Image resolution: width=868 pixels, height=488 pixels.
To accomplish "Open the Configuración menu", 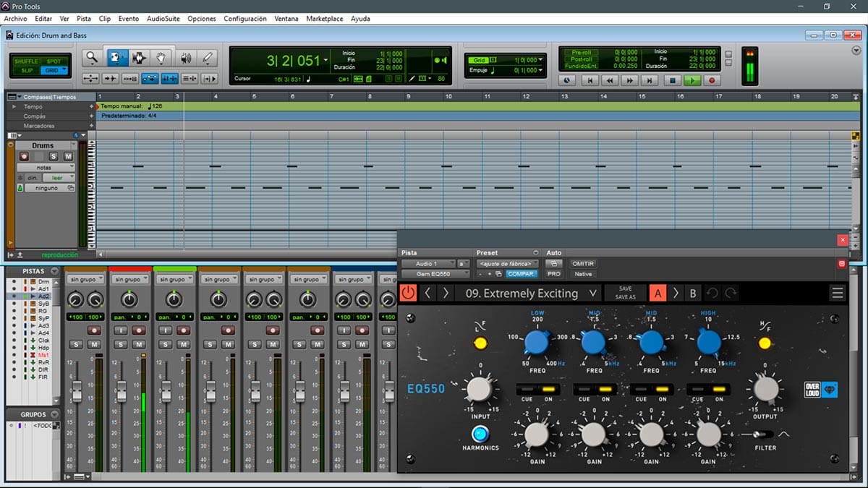I will [245, 18].
